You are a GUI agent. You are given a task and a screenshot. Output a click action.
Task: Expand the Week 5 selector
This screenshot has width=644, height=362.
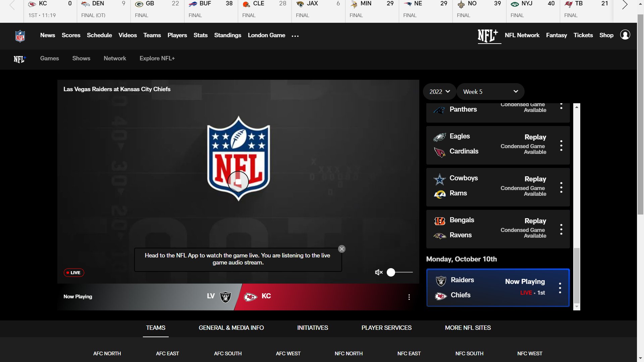490,91
